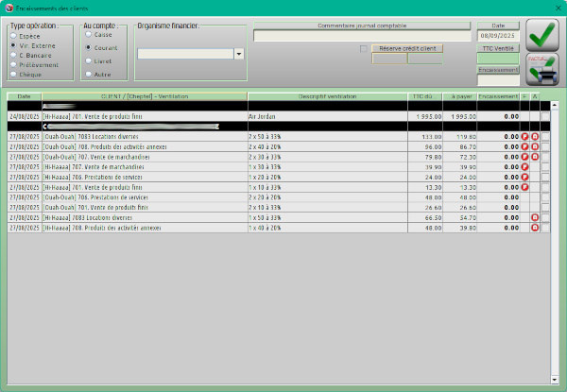The width and height of the screenshot is (567, 392).
Task: Click red F icon on 7083 Locations diverses 133.00 row
Action: (x=525, y=137)
